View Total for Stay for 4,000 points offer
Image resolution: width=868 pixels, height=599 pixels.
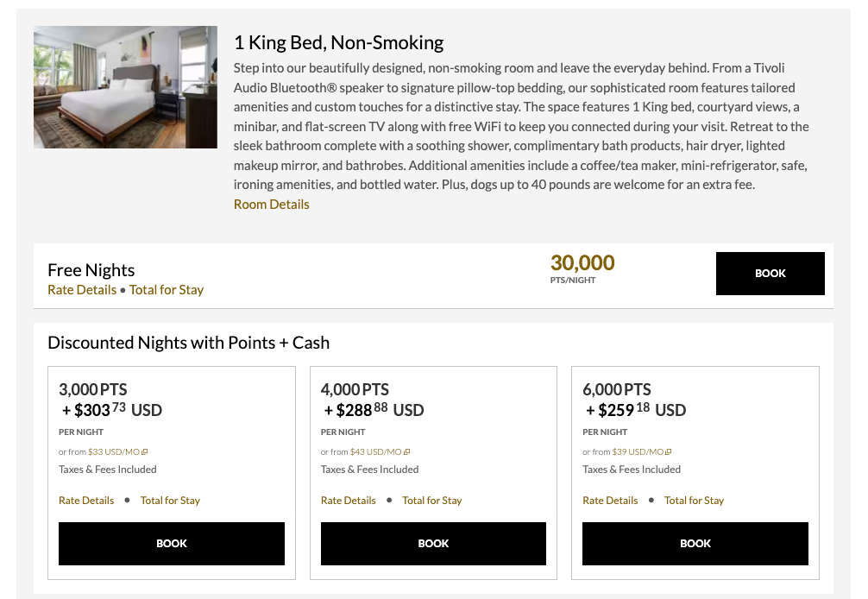pos(432,500)
